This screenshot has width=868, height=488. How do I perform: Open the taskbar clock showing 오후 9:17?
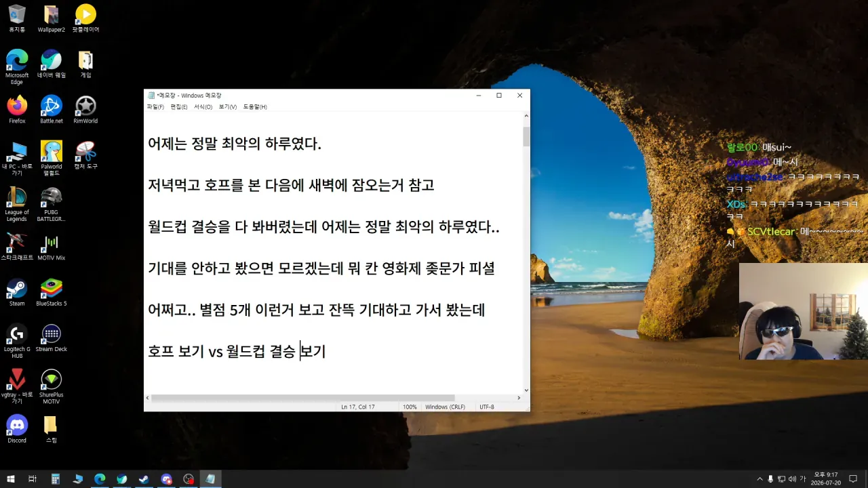[x=825, y=479]
